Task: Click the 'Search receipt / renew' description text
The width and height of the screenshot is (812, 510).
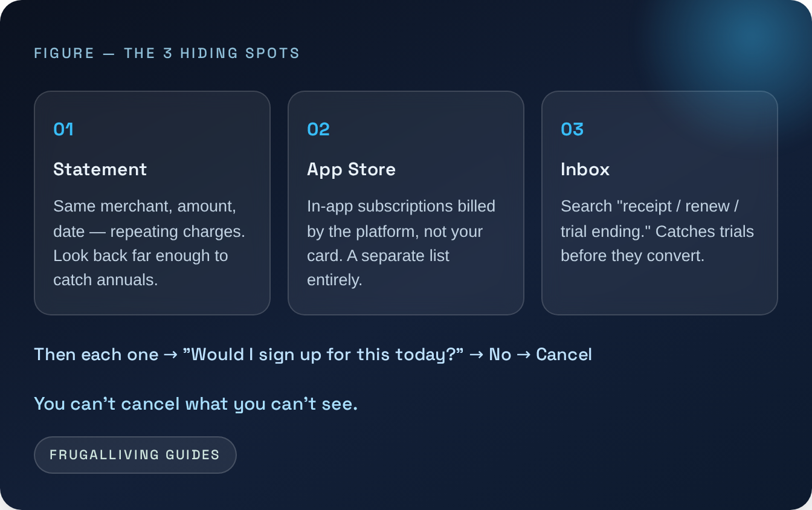Action: click(x=657, y=231)
